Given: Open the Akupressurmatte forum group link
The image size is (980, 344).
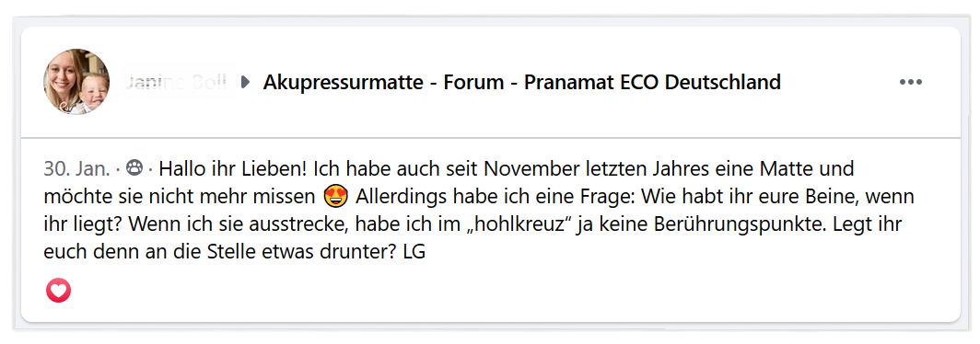Looking at the screenshot, I should point(522,82).
